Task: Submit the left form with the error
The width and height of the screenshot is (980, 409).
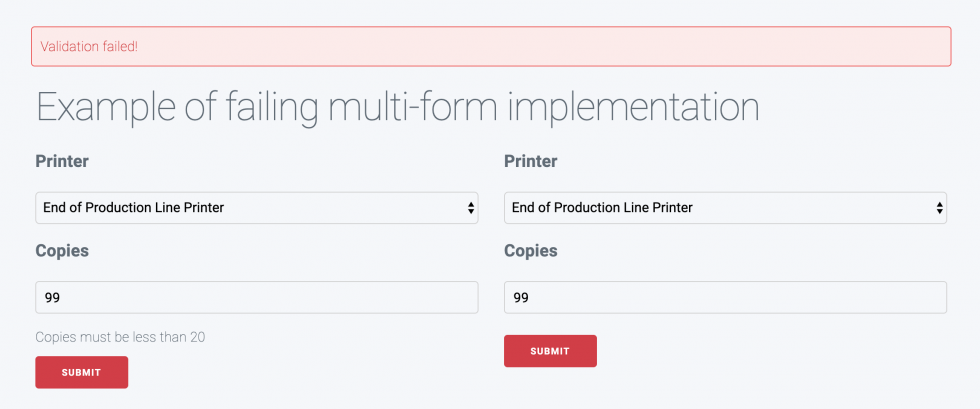Action: (x=81, y=372)
